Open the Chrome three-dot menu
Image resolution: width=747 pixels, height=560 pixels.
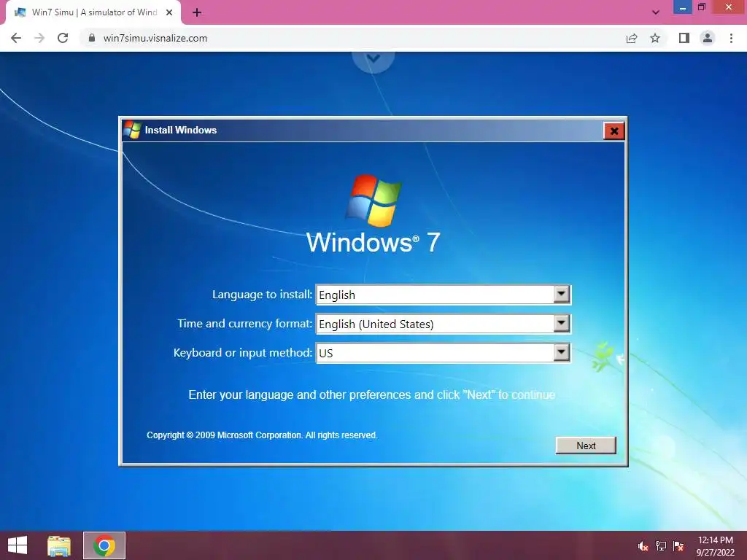(731, 38)
